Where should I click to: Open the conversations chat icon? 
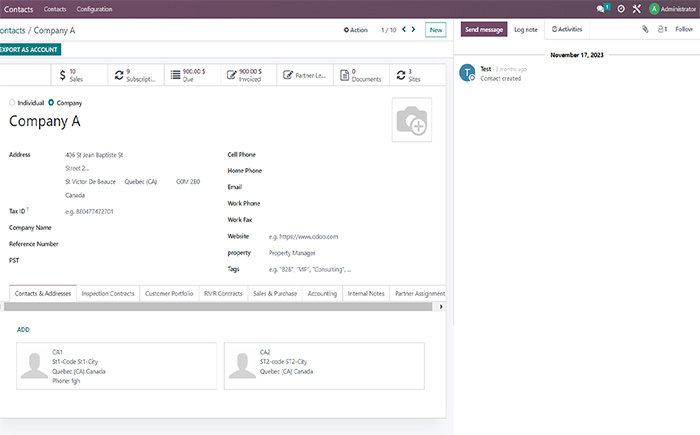602,8
